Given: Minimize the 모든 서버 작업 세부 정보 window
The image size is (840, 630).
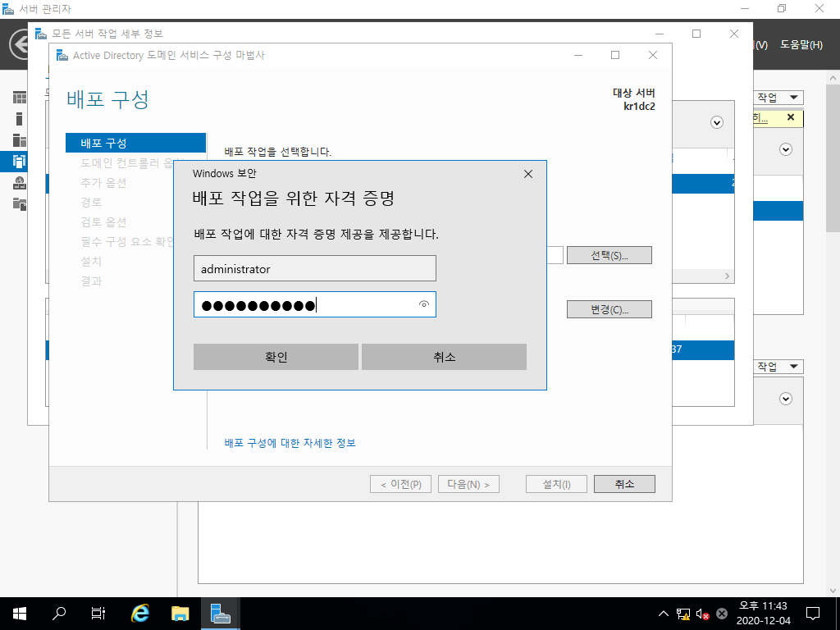Looking at the screenshot, I should click(659, 34).
